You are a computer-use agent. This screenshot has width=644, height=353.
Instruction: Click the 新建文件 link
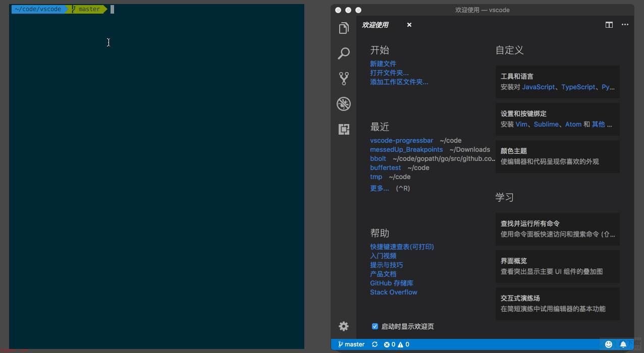click(x=383, y=64)
